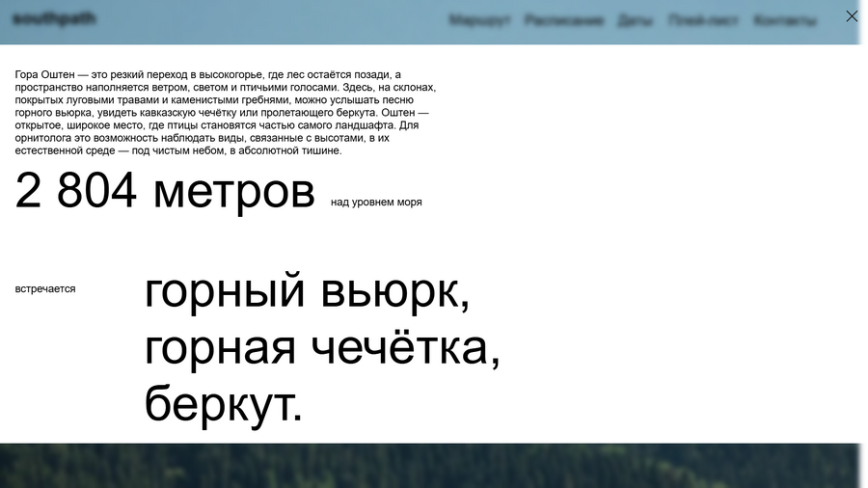The image size is (868, 488).
Task: Click the "2 804 метров" heading
Action: point(165,191)
